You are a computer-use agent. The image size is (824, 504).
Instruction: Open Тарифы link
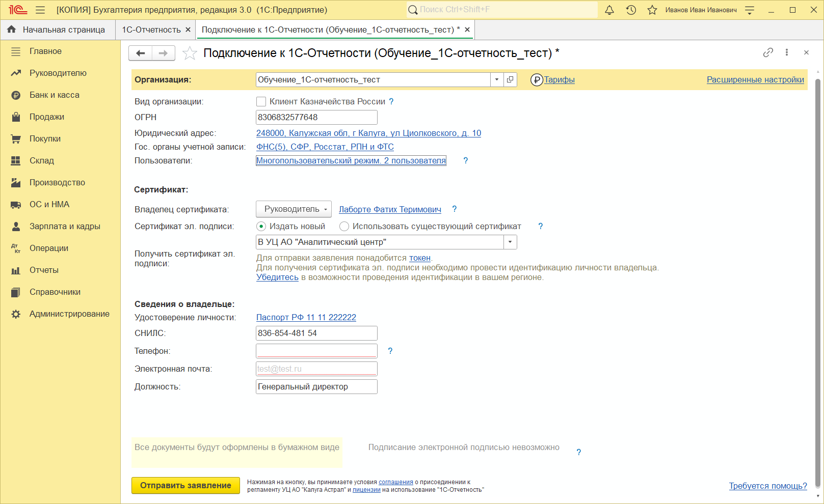pos(559,80)
